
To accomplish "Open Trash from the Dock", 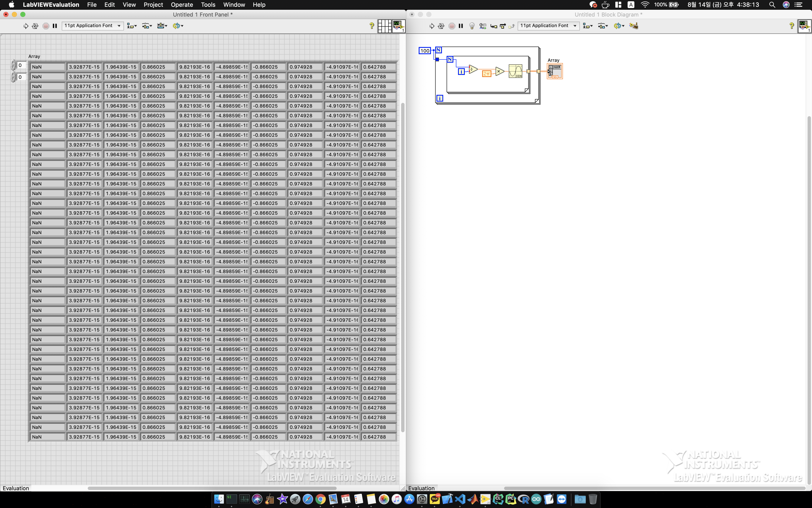I will [x=593, y=499].
